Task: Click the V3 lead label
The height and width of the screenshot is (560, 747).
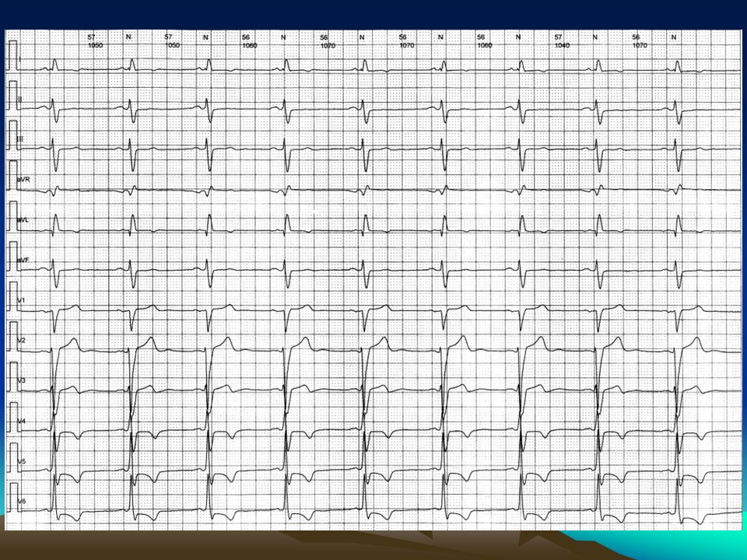Action: point(21,380)
